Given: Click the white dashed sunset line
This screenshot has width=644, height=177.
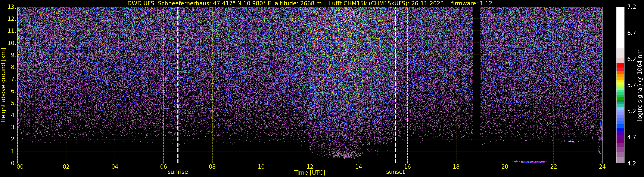Looking at the screenshot, I should click(395, 85).
